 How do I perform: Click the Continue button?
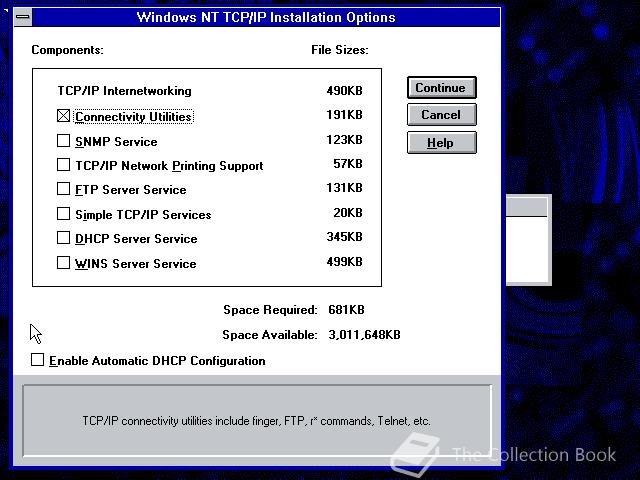tap(442, 88)
